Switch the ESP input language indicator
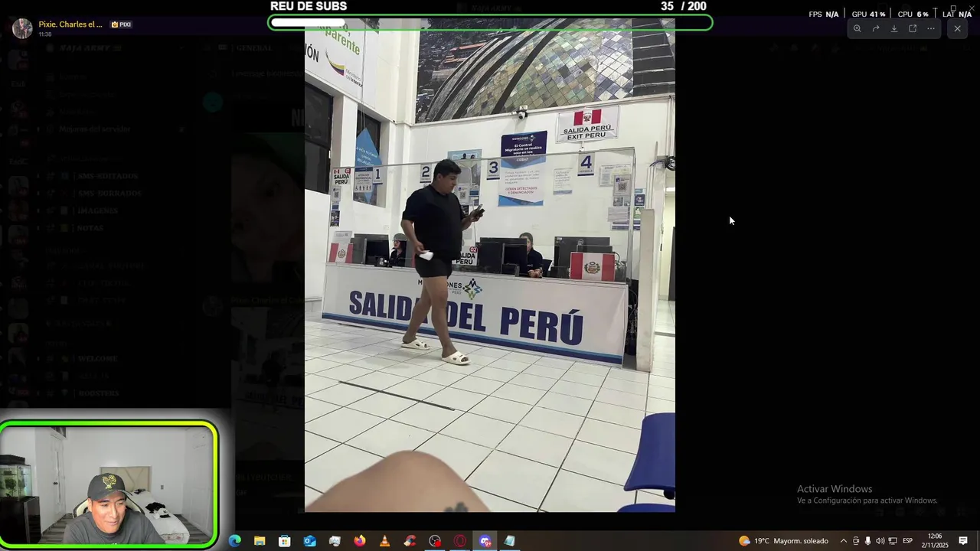The height and width of the screenshot is (551, 980). point(908,541)
